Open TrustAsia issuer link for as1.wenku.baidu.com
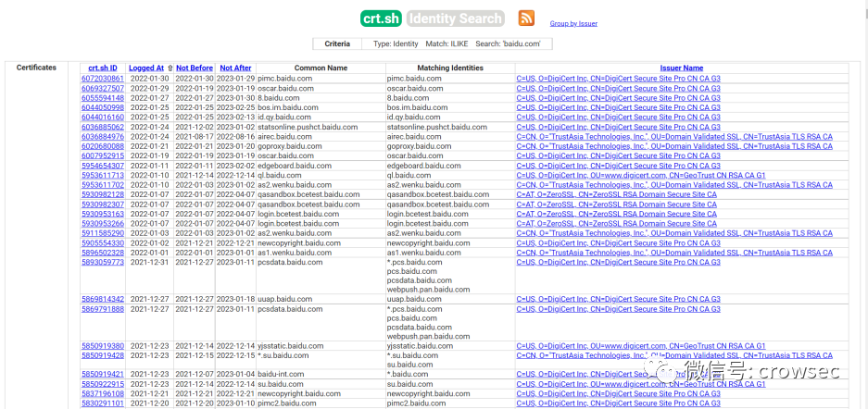 [674, 253]
